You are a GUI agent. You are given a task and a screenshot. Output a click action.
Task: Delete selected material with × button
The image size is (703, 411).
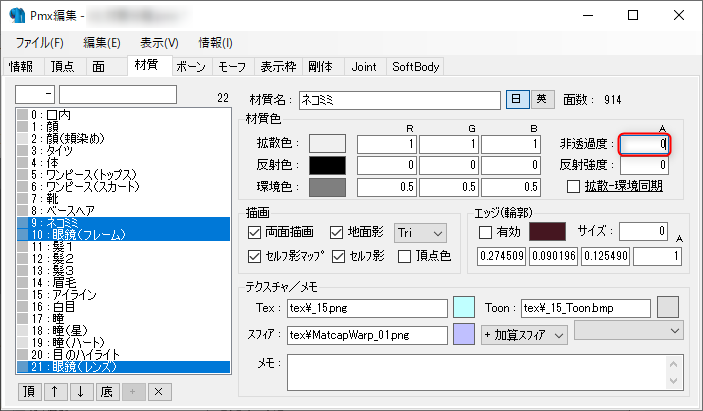coord(159,392)
